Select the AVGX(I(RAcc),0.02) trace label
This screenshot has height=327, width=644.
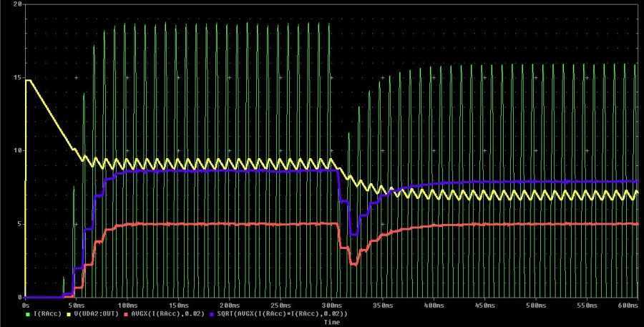click(163, 313)
